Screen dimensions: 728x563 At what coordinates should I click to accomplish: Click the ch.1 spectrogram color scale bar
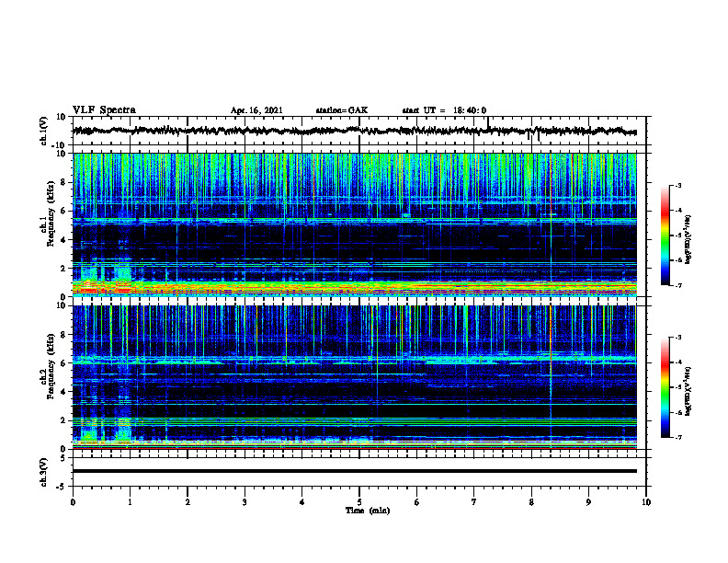pos(665,236)
